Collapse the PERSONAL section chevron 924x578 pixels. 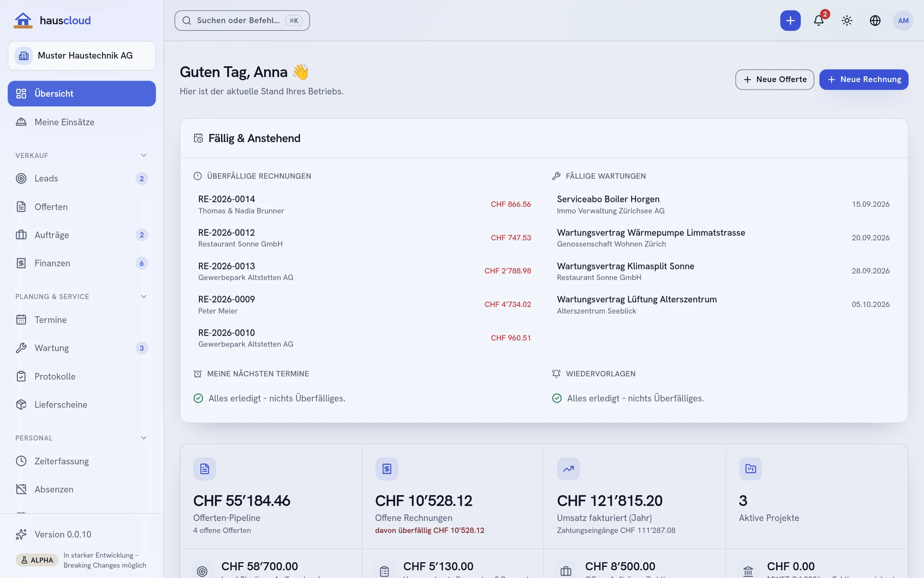click(x=144, y=438)
